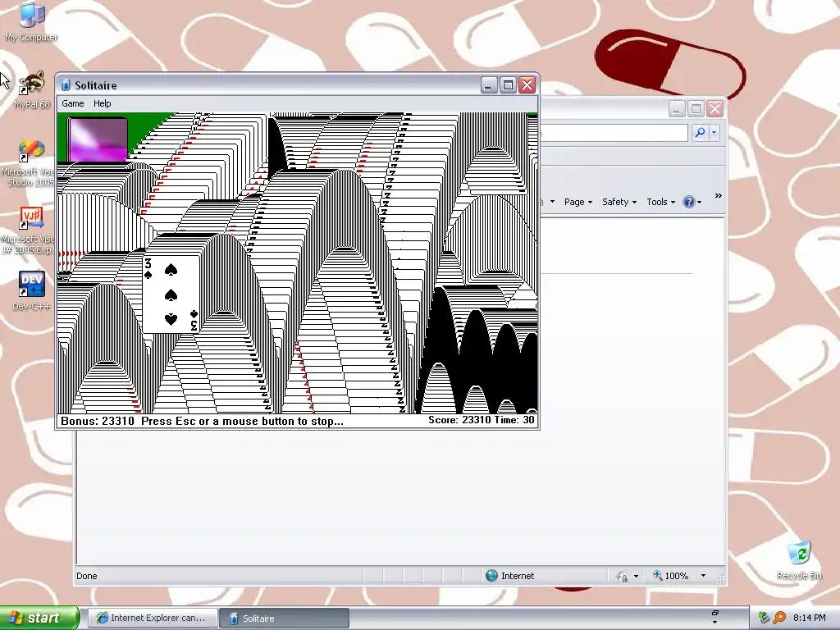
Task: Open the Game menu in Solitaire
Action: [73, 103]
